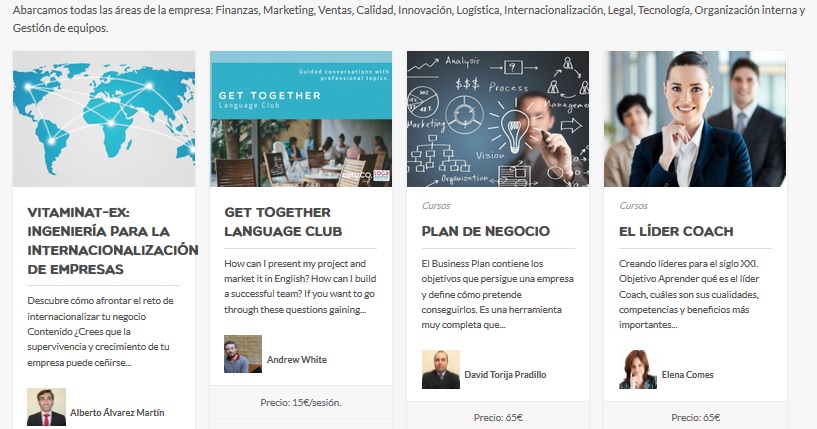Click Elena Comes's avatar photo
Screen dimensions: 817x429
[x=638, y=370]
